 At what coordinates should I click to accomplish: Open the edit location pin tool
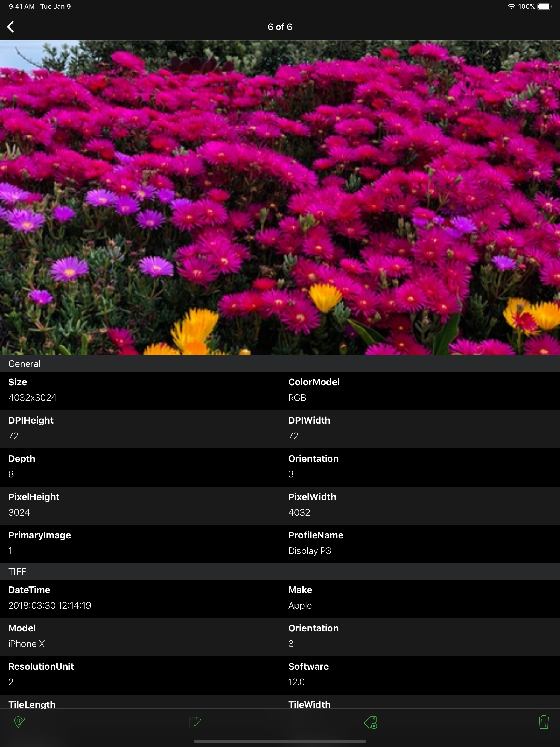(x=20, y=722)
